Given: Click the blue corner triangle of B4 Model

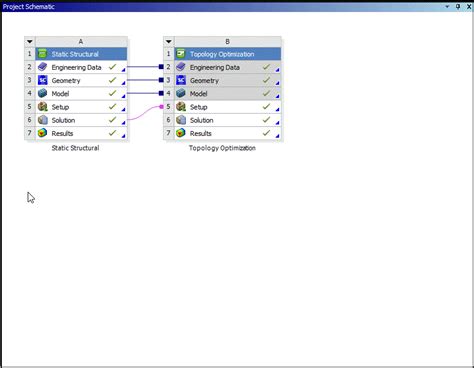Looking at the screenshot, I should tap(277, 96).
